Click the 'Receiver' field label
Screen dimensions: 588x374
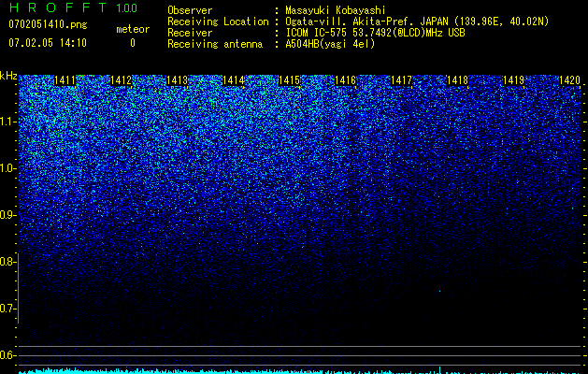190,33
